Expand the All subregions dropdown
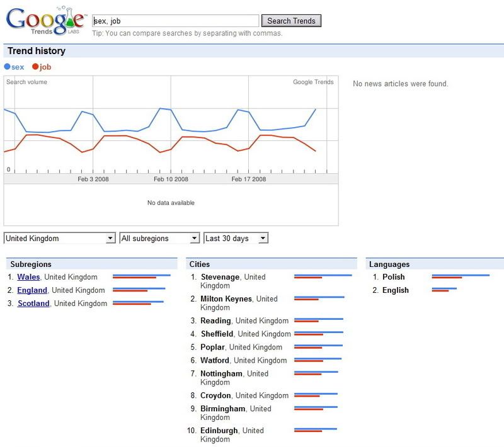 click(x=159, y=239)
